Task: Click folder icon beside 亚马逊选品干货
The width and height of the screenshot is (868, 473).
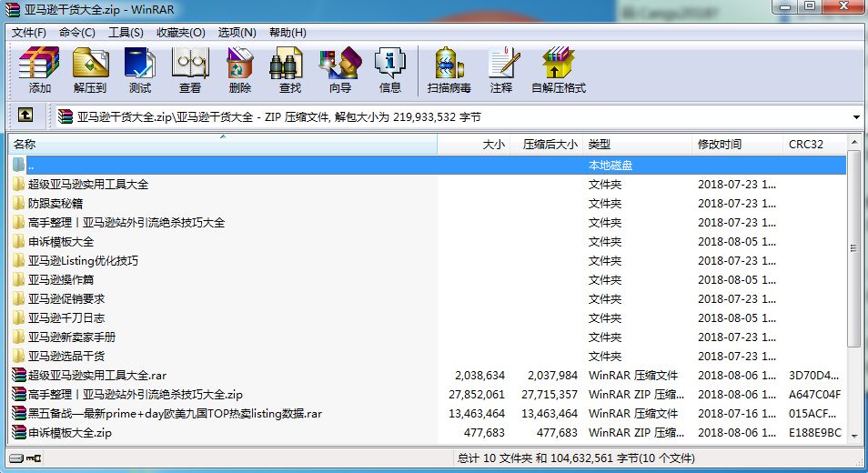Action: point(19,357)
